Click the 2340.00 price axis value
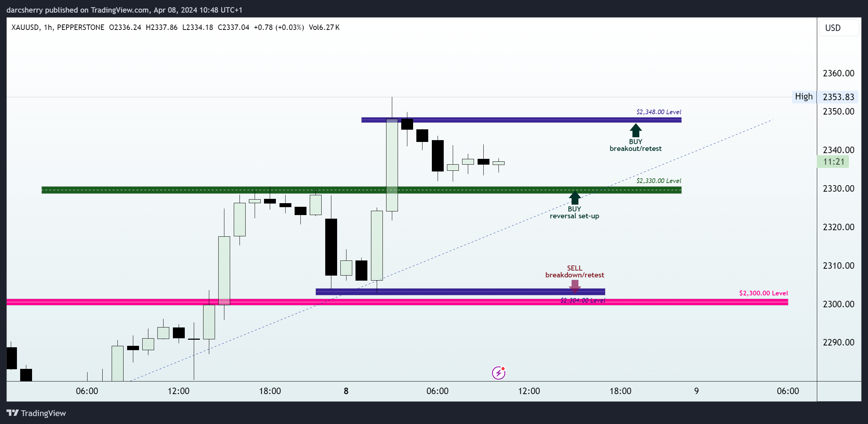Image resolution: width=868 pixels, height=424 pixels. [838, 150]
